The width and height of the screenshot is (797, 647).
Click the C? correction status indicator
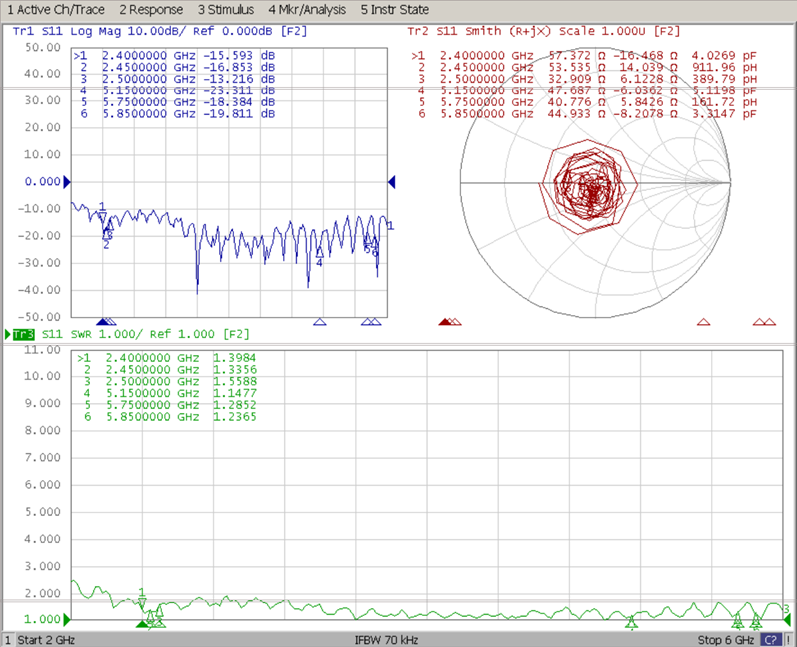pyautogui.click(x=770, y=639)
